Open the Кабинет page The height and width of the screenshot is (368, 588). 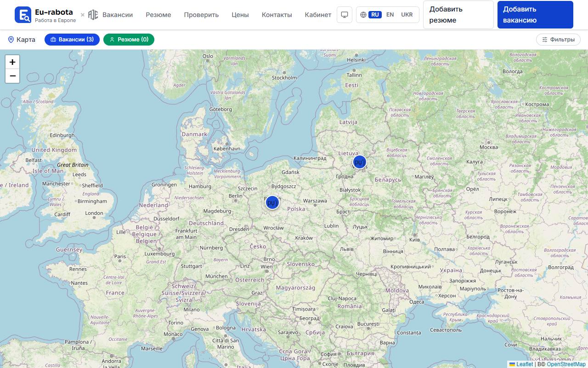318,15
